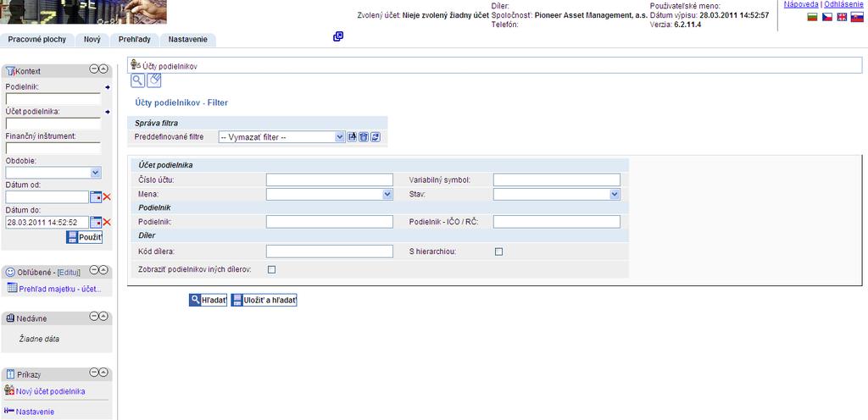Click the Podielnik field in Kontext panel

point(53,98)
